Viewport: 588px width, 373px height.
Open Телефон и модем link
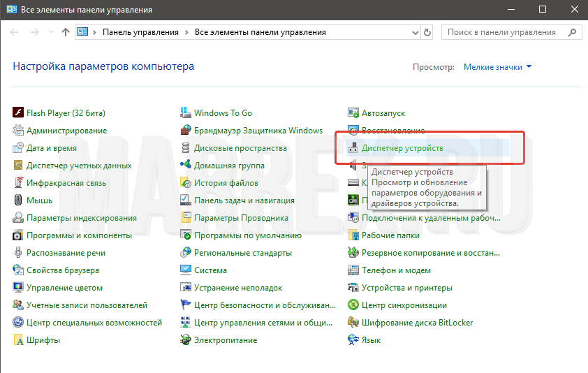click(x=396, y=270)
